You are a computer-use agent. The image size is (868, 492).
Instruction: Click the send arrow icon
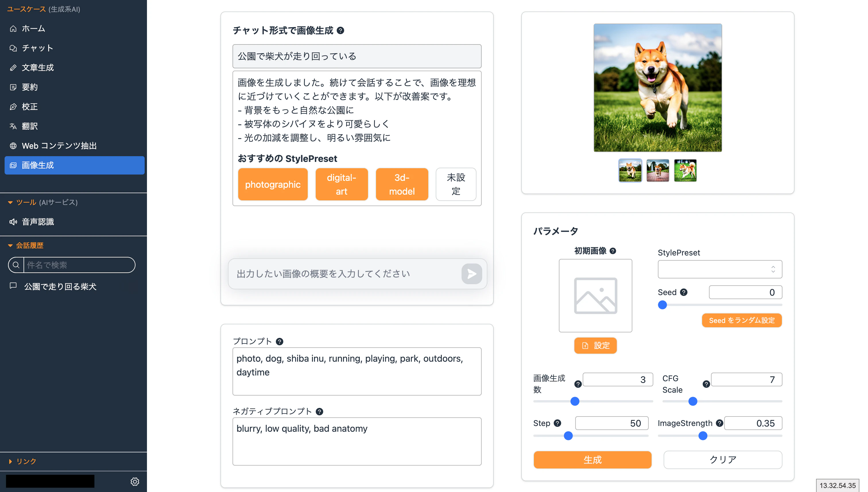pyautogui.click(x=472, y=274)
